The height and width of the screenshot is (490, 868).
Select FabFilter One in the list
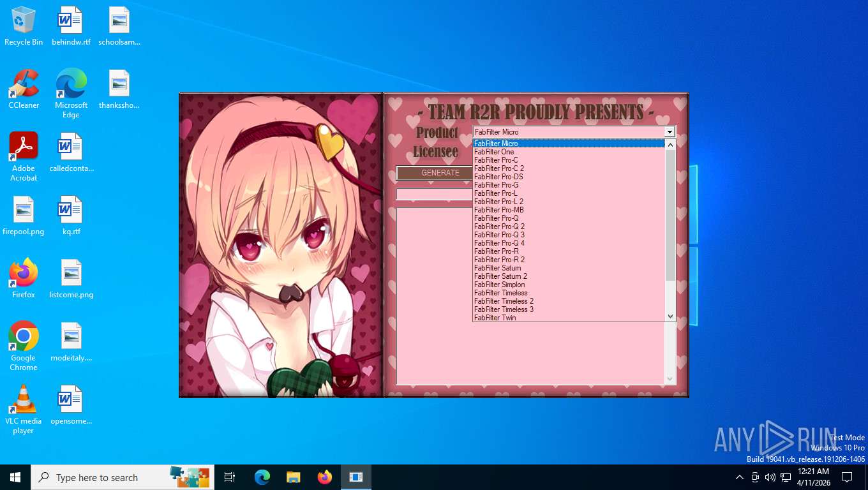pyautogui.click(x=569, y=152)
